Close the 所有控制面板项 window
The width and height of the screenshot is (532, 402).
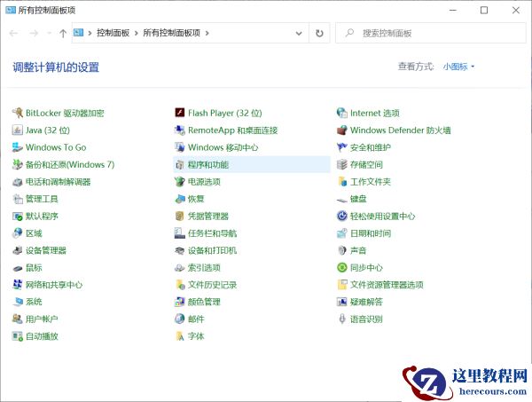pyautogui.click(x=516, y=10)
